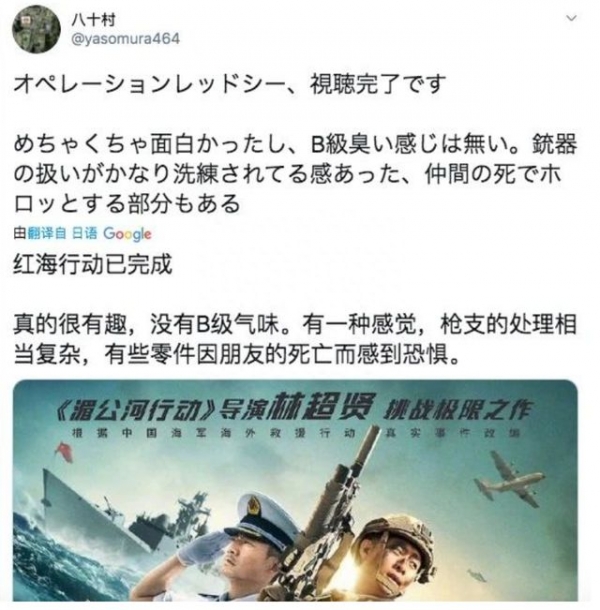Click the 由 character before the translation credit
Screen dimensions: 600x610
click(20, 233)
